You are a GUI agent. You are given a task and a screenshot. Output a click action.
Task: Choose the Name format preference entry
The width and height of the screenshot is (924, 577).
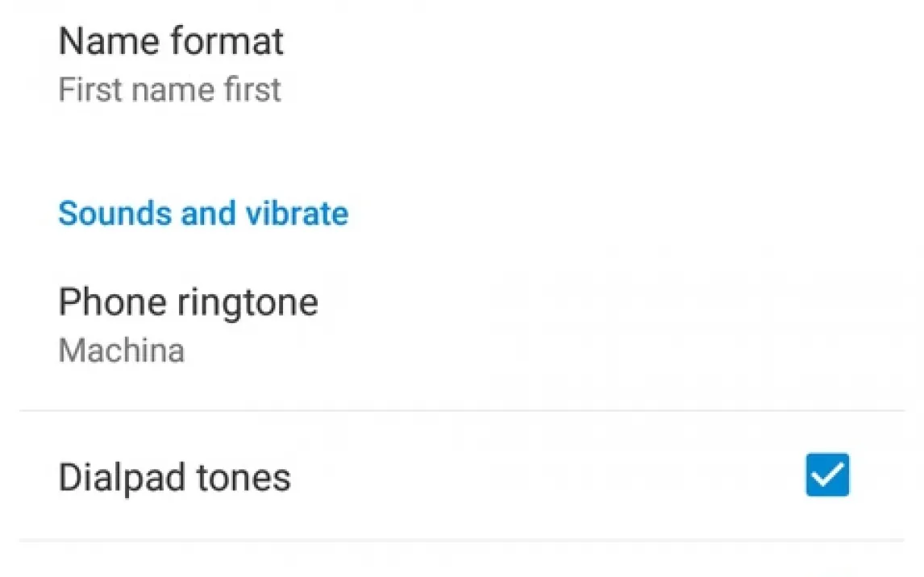[323, 64]
